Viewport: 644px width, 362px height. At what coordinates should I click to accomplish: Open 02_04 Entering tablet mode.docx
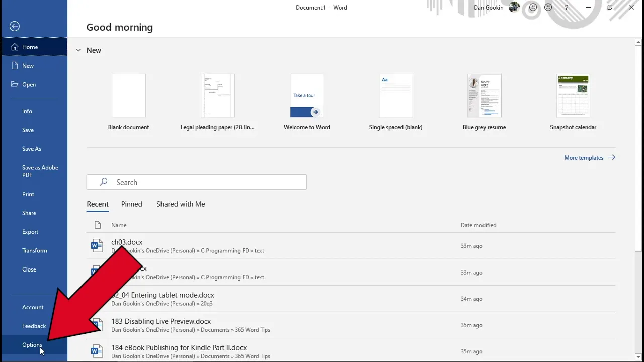tap(351, 299)
